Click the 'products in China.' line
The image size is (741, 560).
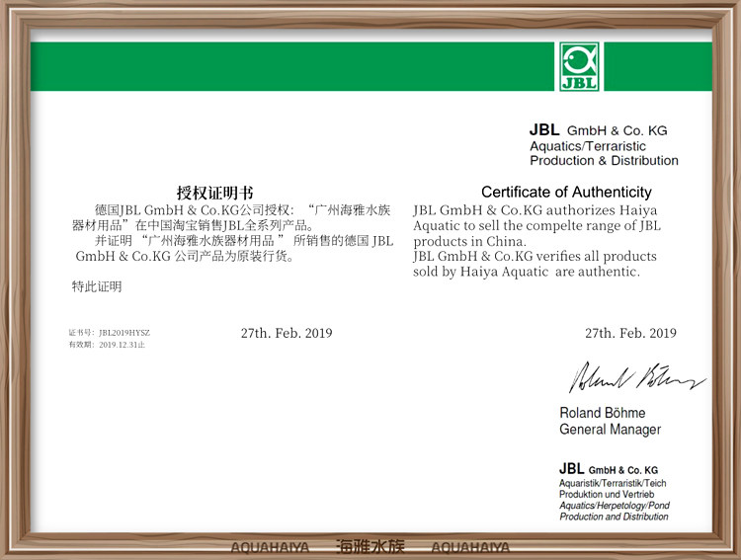point(469,242)
